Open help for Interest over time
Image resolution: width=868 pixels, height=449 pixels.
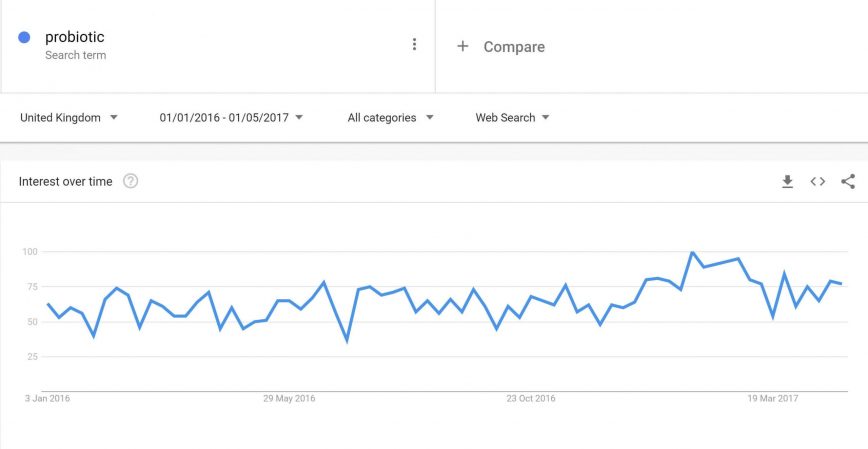coord(130,181)
